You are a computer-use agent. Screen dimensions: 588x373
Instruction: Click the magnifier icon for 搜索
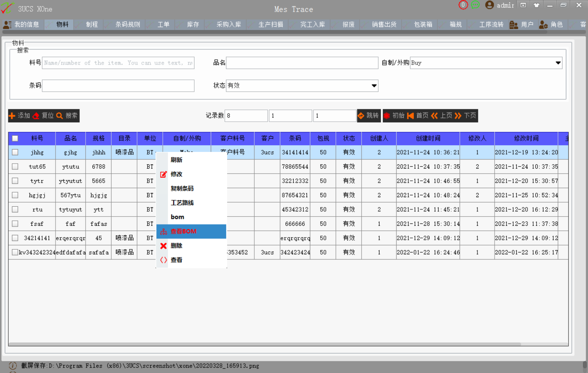[x=59, y=116]
